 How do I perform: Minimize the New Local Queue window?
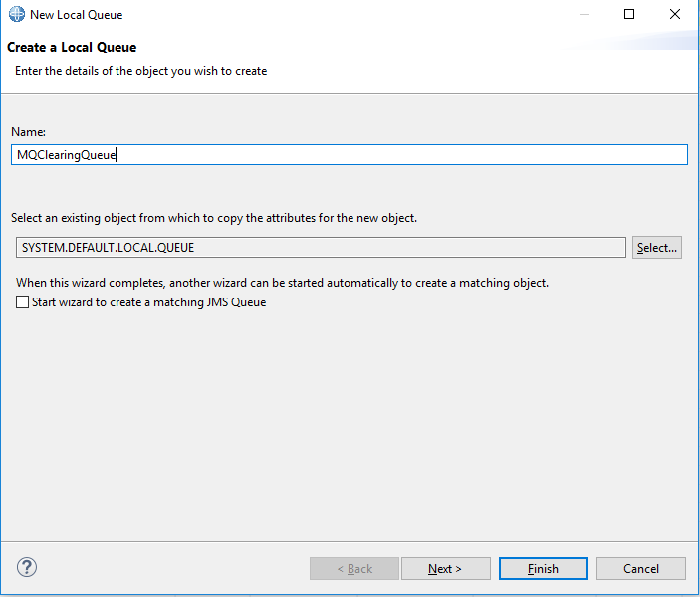pos(583,15)
